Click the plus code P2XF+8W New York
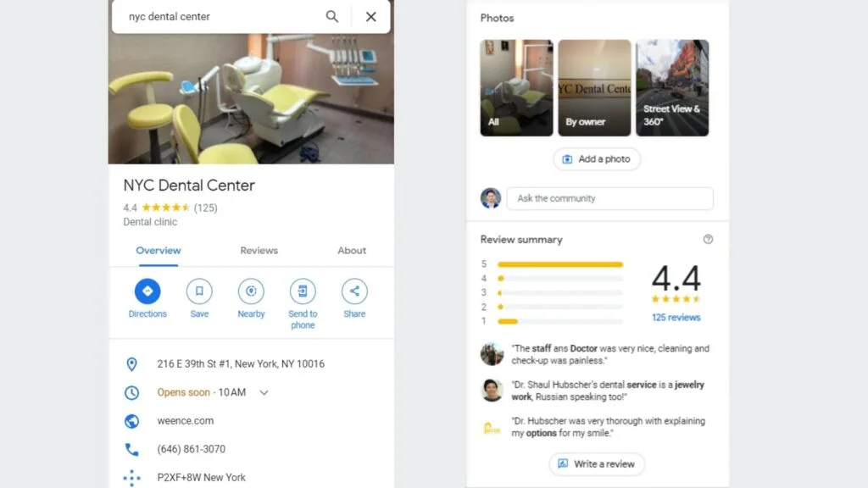868x488 pixels. coord(202,478)
